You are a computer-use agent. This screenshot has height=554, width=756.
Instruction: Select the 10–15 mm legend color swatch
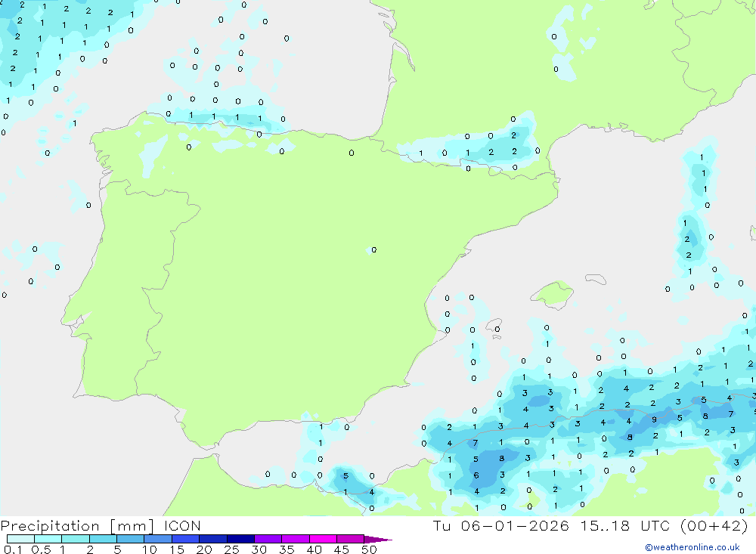[x=158, y=539]
